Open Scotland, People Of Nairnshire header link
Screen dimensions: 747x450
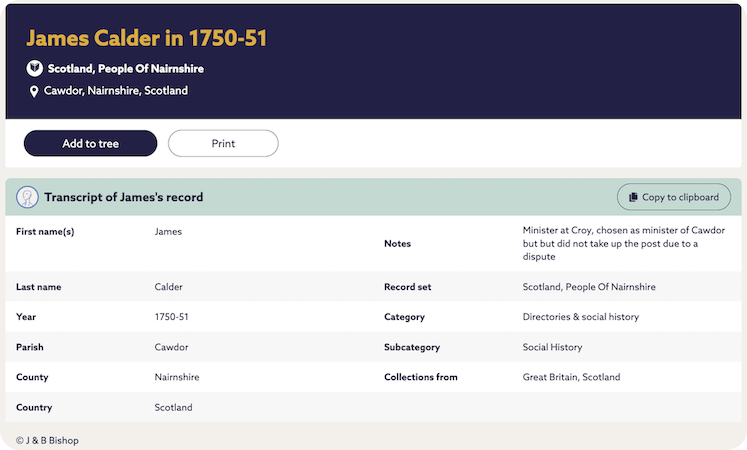tap(125, 69)
